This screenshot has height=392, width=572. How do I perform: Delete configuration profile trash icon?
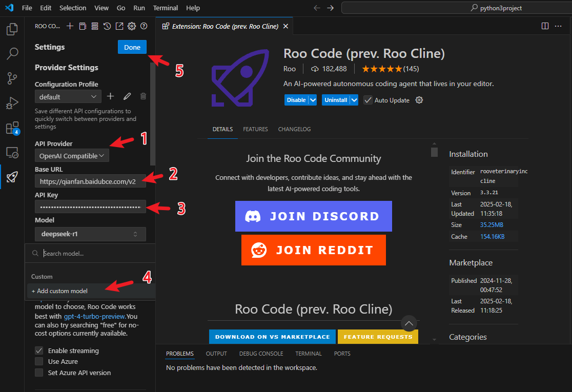point(143,96)
